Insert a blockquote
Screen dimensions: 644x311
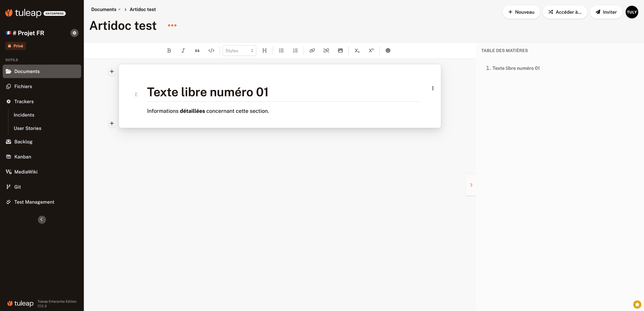197,50
